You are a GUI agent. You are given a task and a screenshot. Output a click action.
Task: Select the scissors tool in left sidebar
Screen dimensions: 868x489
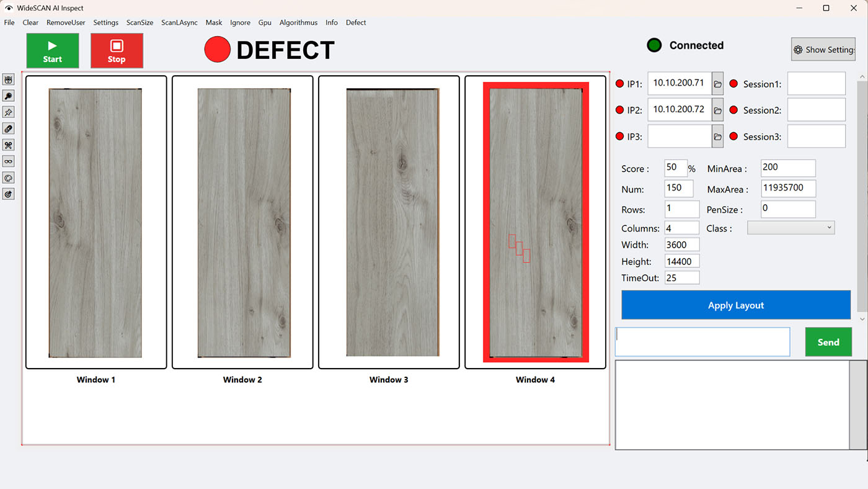(x=9, y=145)
